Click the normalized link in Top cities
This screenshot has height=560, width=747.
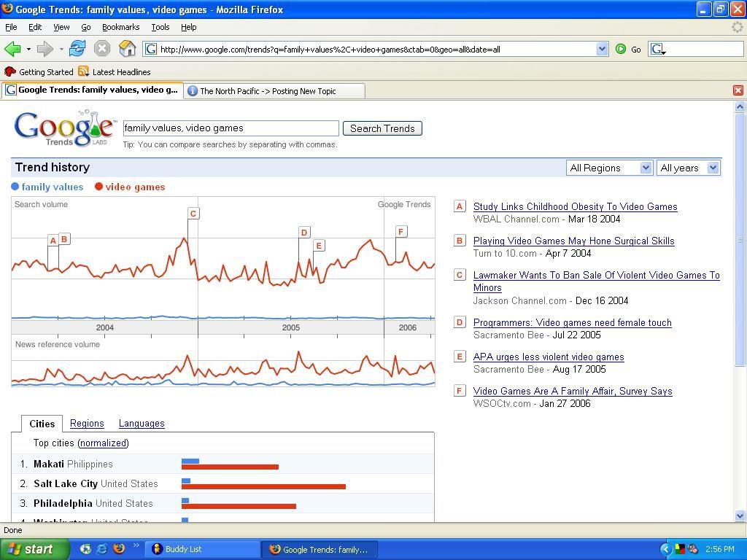pyautogui.click(x=104, y=443)
